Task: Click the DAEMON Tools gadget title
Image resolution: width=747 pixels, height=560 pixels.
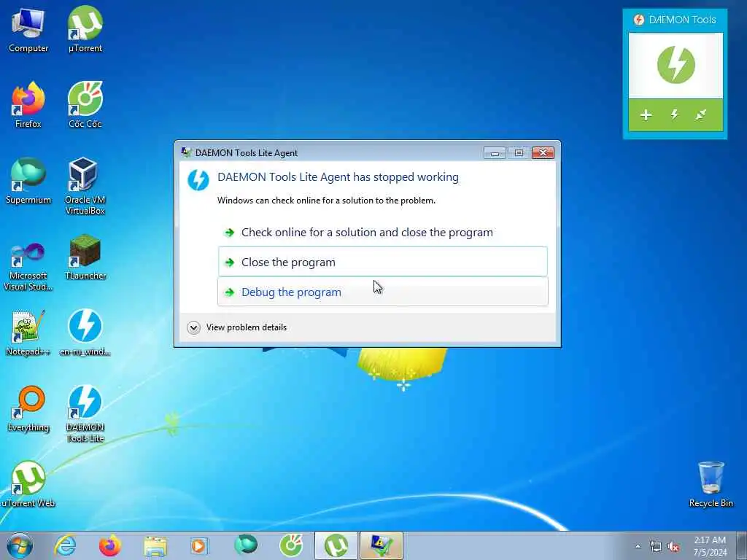Action: [682, 20]
